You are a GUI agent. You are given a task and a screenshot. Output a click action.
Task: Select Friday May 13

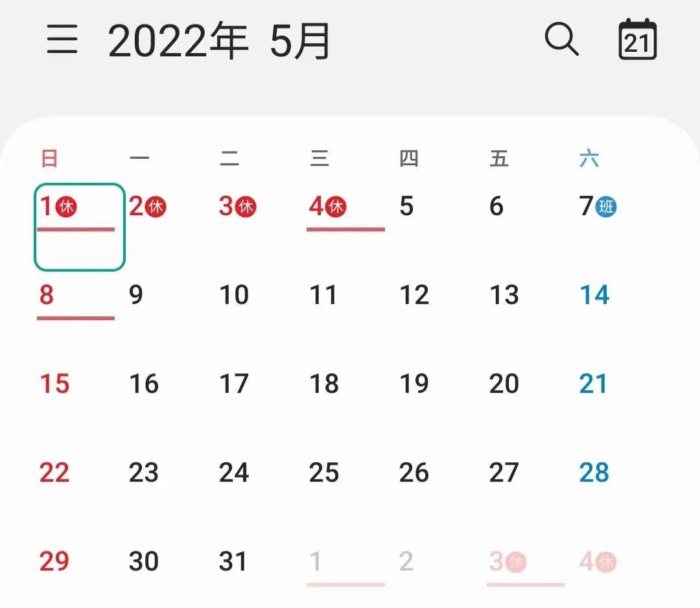(x=504, y=296)
